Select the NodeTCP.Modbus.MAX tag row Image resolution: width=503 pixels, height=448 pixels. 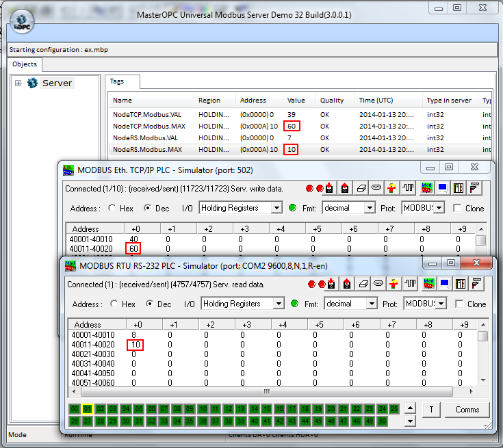click(300, 127)
